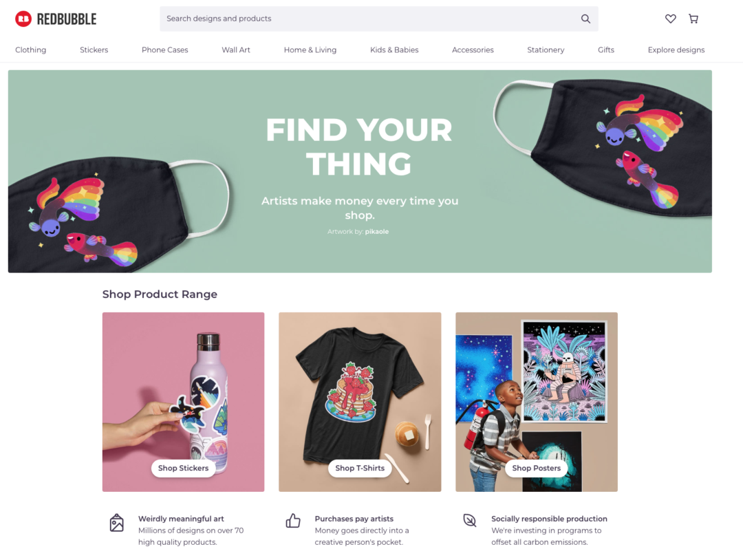Open the shopping cart icon
743x560 pixels.
pyautogui.click(x=693, y=19)
